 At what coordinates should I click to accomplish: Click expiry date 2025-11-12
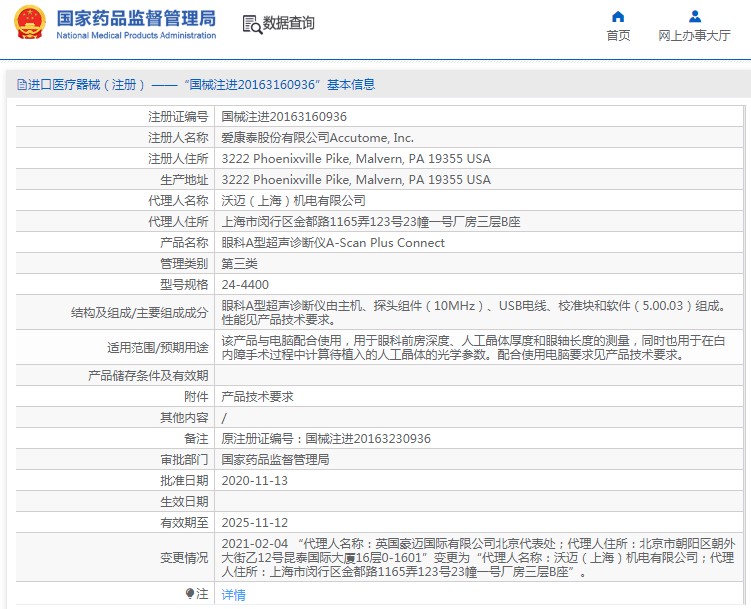coord(254,523)
